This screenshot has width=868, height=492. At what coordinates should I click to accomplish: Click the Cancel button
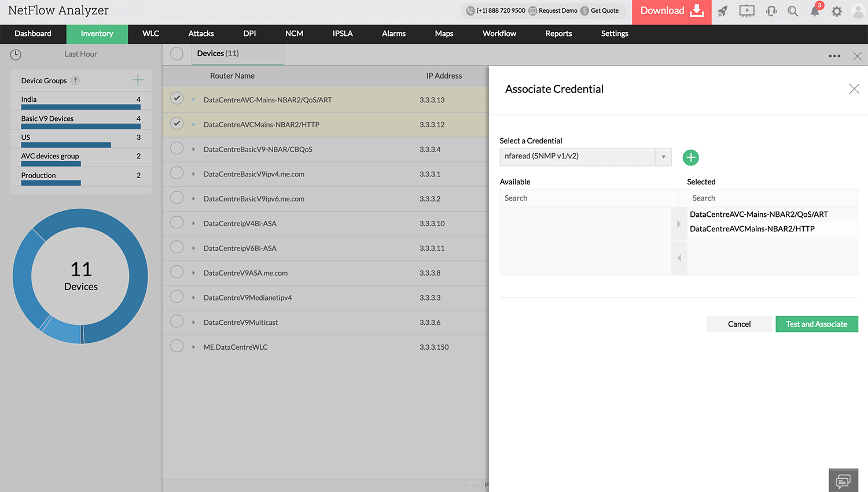[739, 324]
